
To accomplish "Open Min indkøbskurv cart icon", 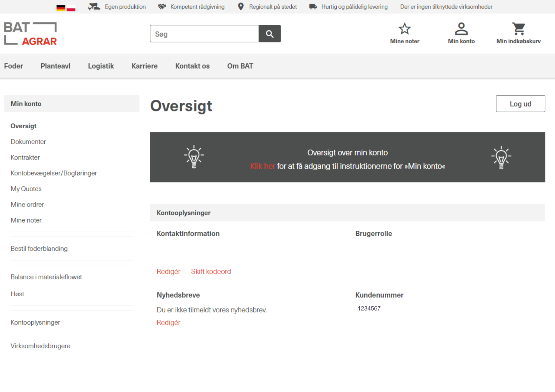I will pos(518,29).
